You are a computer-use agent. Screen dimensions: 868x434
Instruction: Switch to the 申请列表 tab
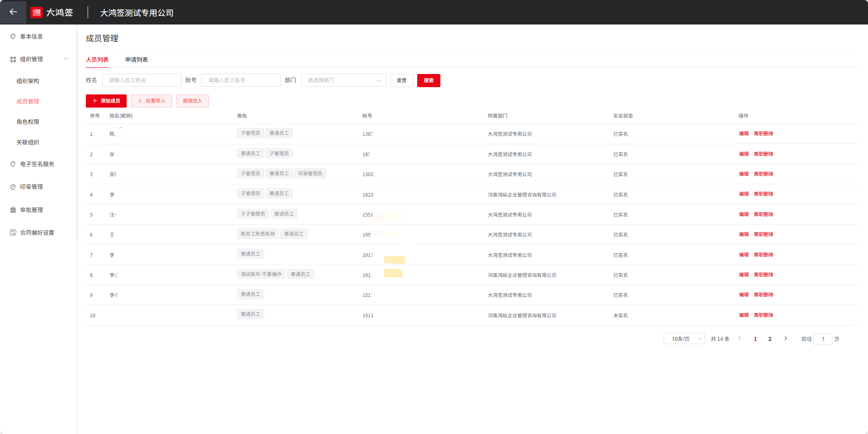tap(136, 60)
